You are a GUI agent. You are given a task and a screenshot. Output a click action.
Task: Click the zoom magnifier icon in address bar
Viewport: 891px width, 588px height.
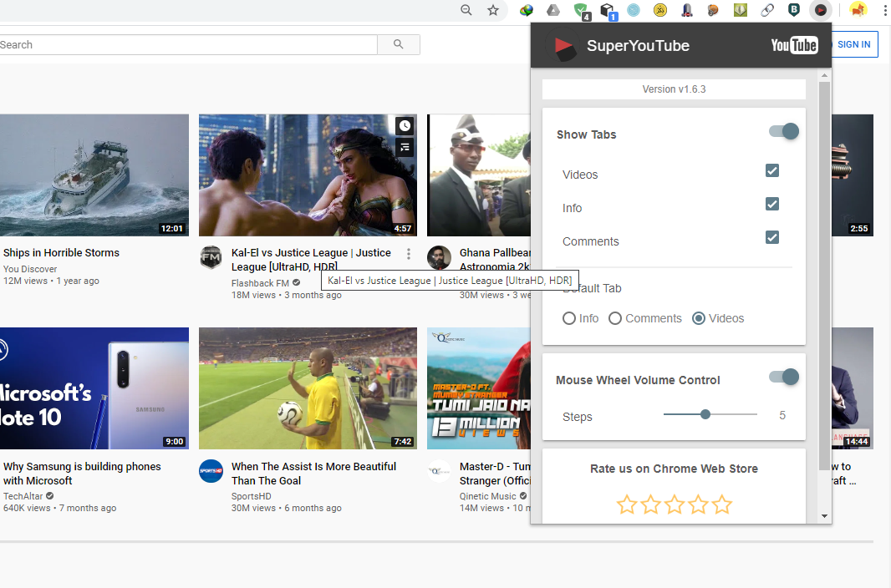coord(466,10)
